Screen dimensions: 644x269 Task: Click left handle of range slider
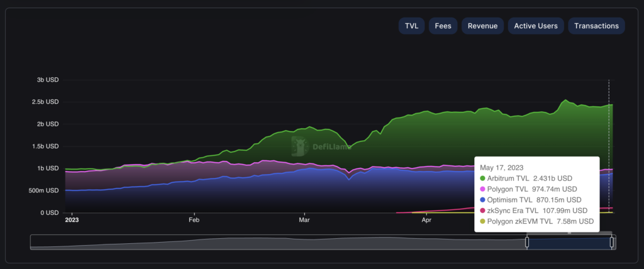pyautogui.click(x=527, y=243)
